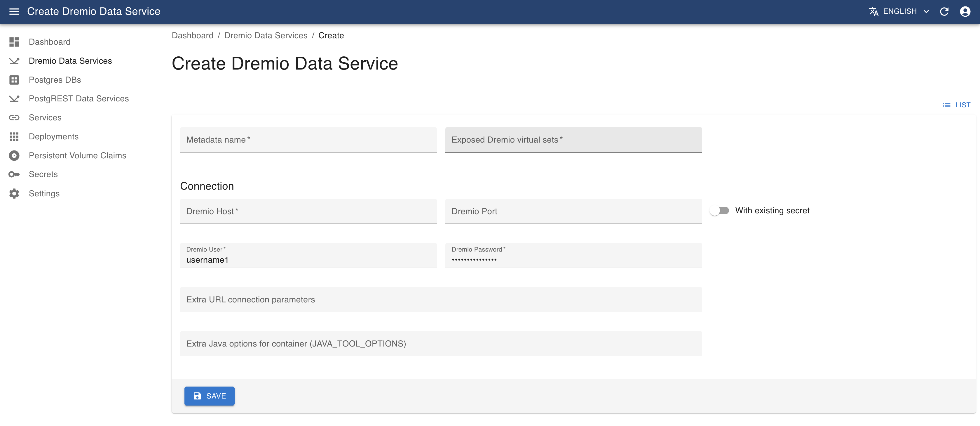Focus Extra Java options for container field
The width and height of the screenshot is (980, 426).
coord(441,344)
